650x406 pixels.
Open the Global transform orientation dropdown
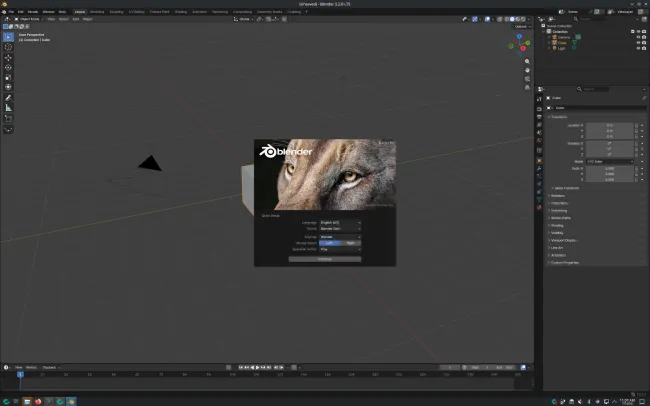(x=243, y=19)
